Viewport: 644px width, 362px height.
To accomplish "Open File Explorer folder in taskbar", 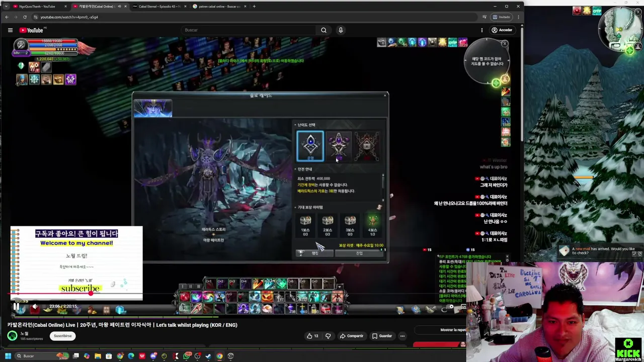I will coord(98,356).
